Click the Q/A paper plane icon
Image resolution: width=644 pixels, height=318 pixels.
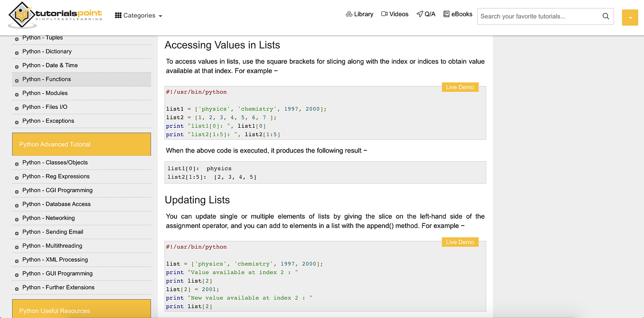(x=420, y=14)
